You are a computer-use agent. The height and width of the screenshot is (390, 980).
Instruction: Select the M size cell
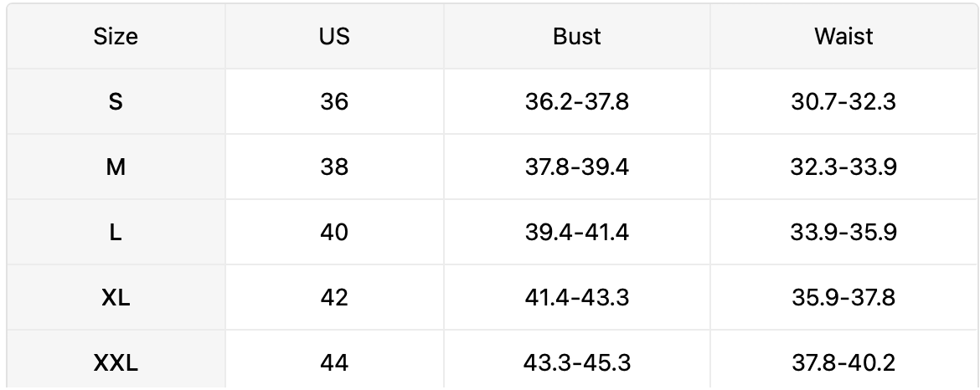(x=116, y=167)
